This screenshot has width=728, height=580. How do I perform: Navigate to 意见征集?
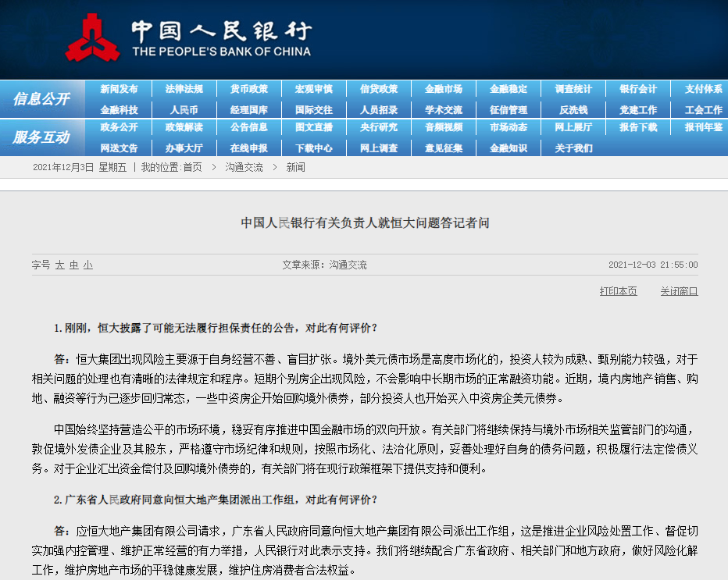tap(444, 148)
